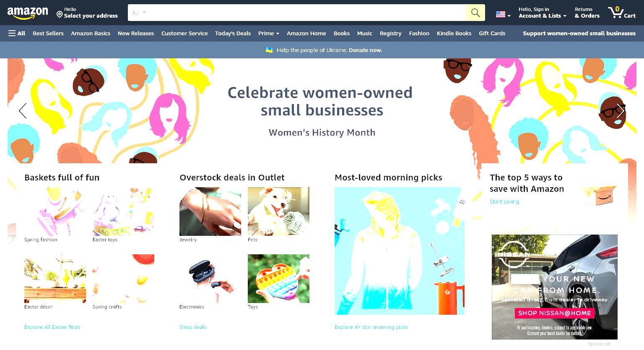Click the Amazon logo

coord(28,13)
